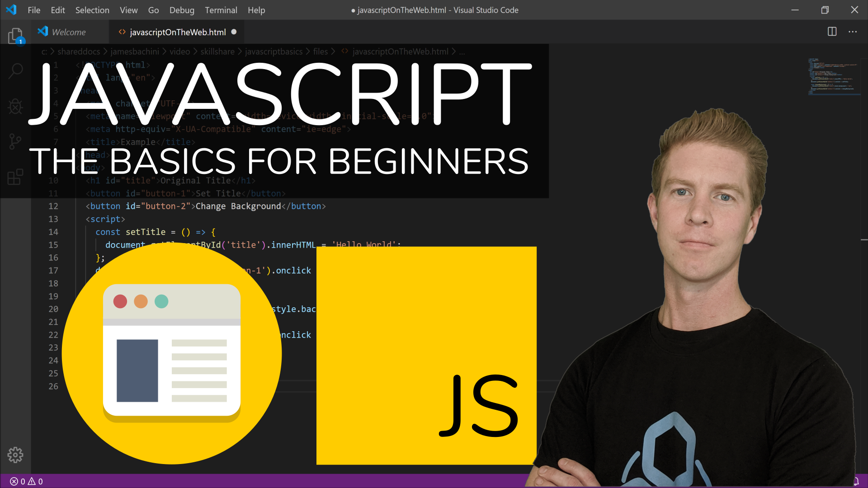Open the notifications bell in the status bar

856,481
